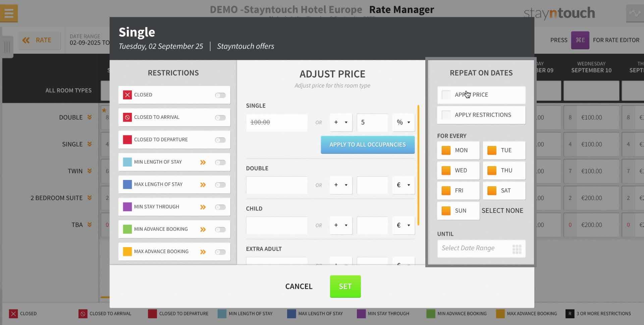
Task: Click the activity graph icon top right
Action: (x=635, y=13)
